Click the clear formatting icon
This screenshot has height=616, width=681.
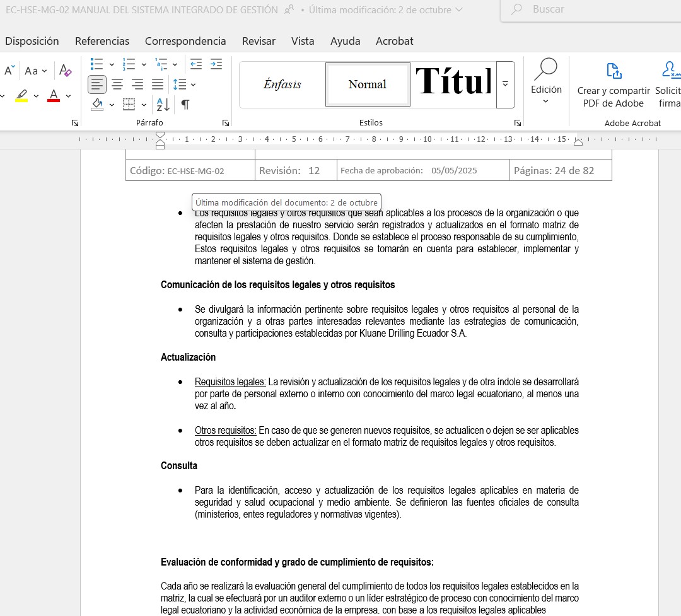click(x=64, y=70)
